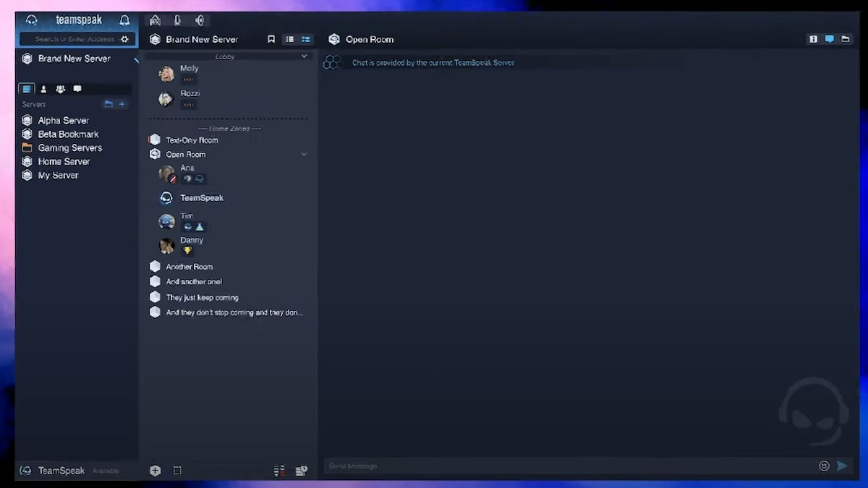
Task: Open channel sorting options at bottom bar
Action: coord(279,471)
